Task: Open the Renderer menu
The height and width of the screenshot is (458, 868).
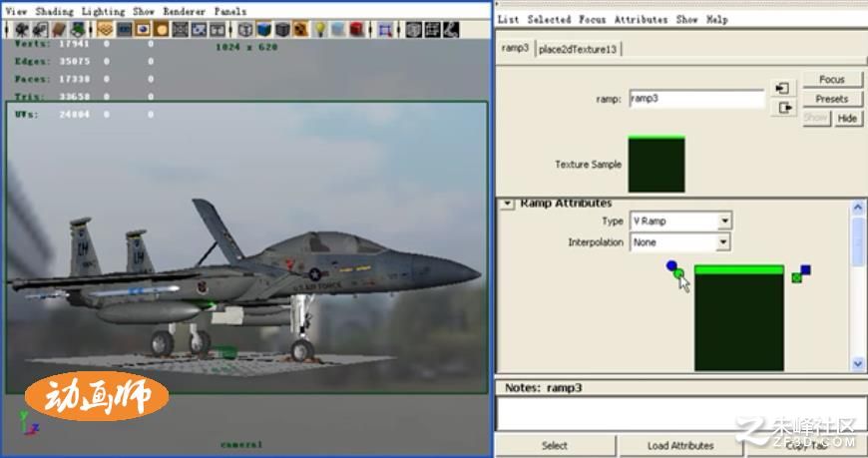Action: pos(184,11)
